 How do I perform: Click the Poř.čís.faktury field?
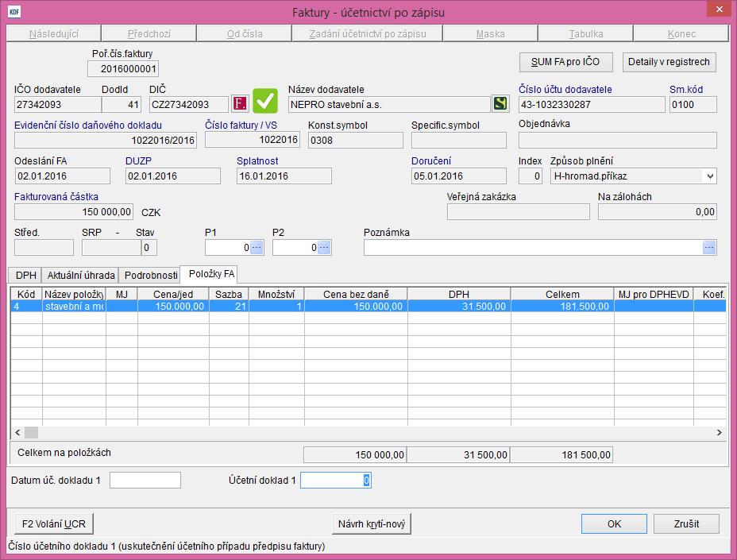123,68
